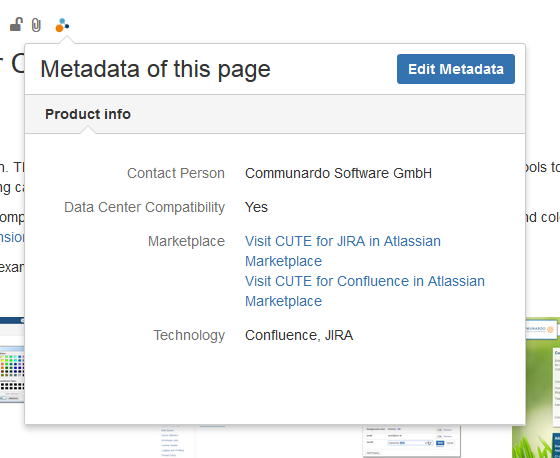Open the settings form screenshot thumbnail

411,441
